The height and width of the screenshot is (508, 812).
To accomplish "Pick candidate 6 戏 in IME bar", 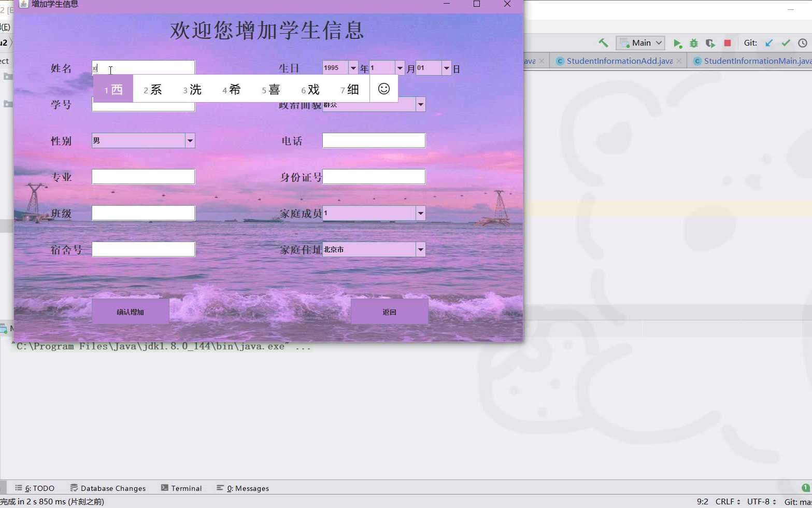I will [x=310, y=89].
